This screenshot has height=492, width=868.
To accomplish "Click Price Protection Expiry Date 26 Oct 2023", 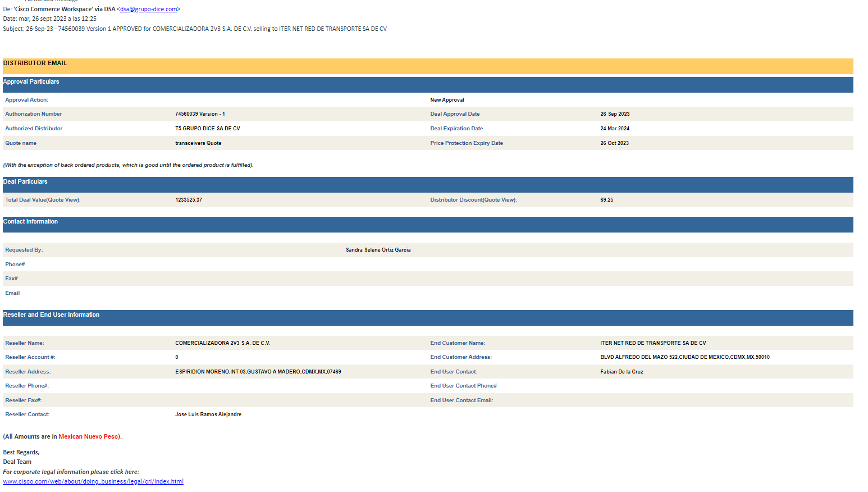I will pyautogui.click(x=614, y=143).
